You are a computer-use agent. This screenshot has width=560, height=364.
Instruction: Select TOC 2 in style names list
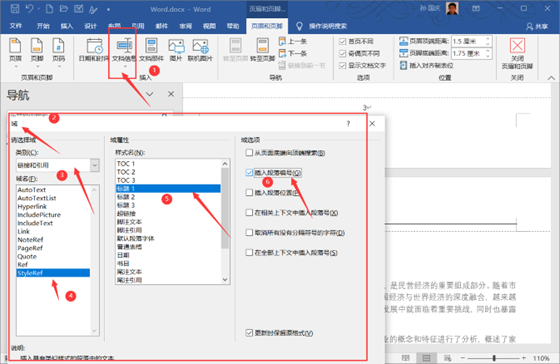pyautogui.click(x=168, y=172)
